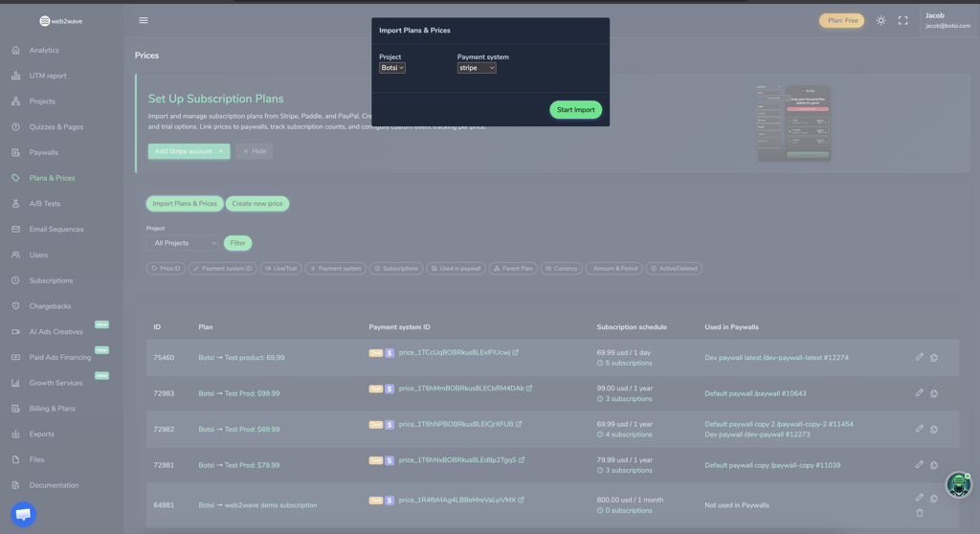Open external link icon for price_1T6hMmBOBRkus8LECbRM4DAk

coord(528,388)
